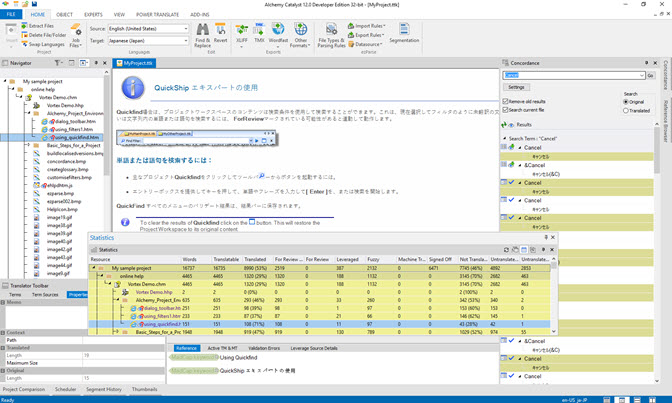Open Validation Errors tab
The width and height of the screenshot is (672, 403).
(x=264, y=348)
